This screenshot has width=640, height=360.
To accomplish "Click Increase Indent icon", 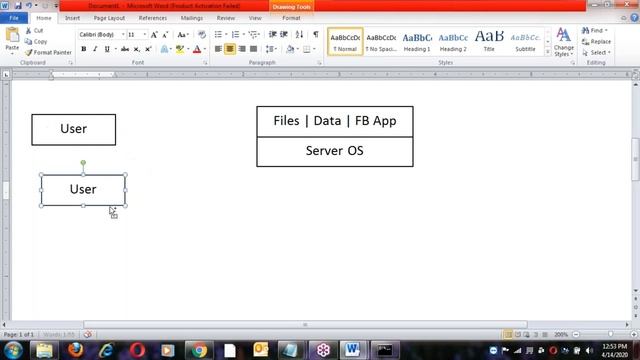I will click(x=284, y=35).
